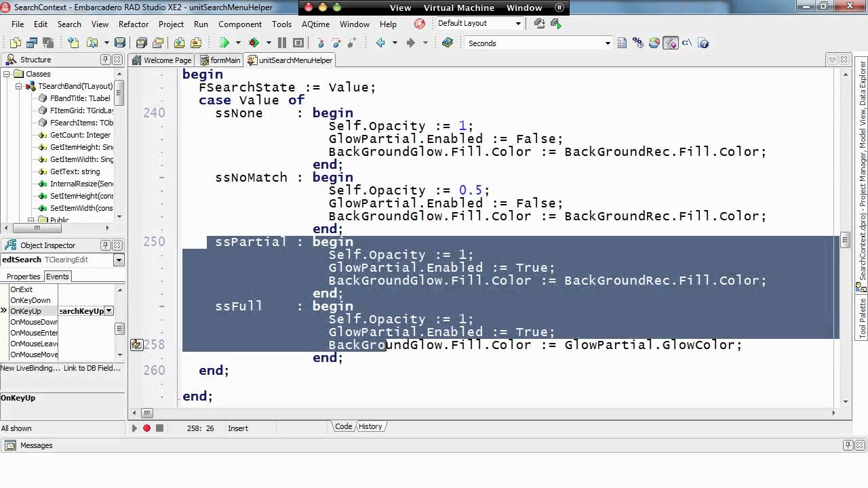Click the editor horizontal scrollbar thumb
Viewport: 868px width, 488px height.
pos(147,413)
